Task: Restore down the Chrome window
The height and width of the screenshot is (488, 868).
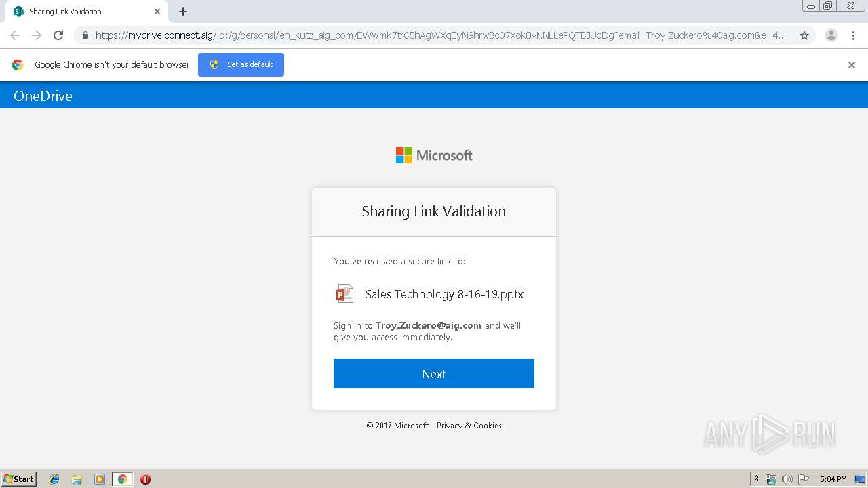Action: pyautogui.click(x=828, y=6)
